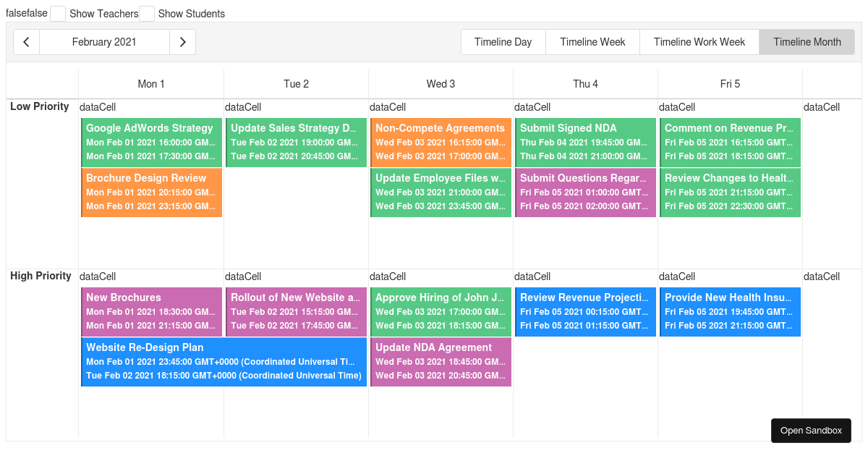Screen dimensions: 868x456
Task: Open the Google AdWords Strategy event
Action: [x=150, y=142]
